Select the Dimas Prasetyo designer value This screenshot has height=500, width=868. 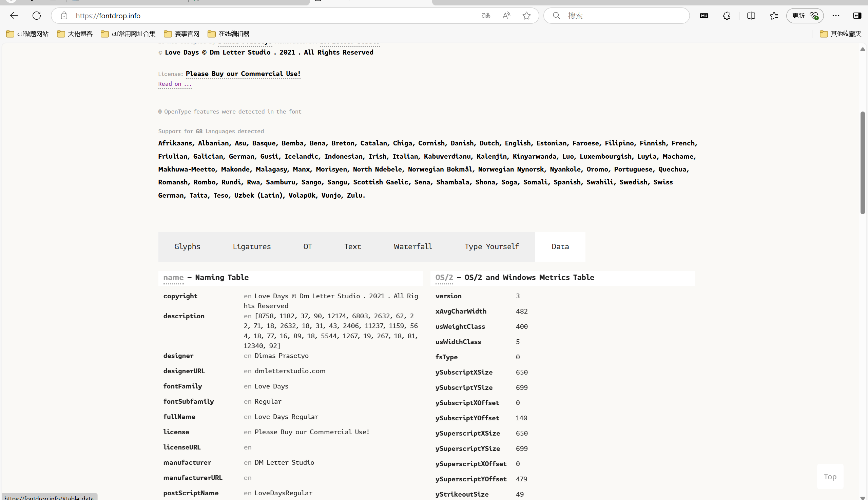tap(282, 356)
